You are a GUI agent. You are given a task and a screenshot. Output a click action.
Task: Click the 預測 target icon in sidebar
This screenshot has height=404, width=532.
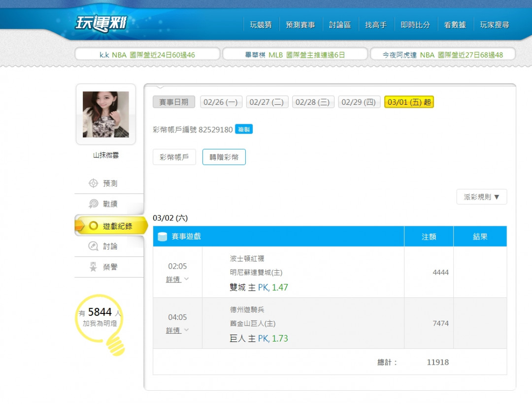pos(93,184)
